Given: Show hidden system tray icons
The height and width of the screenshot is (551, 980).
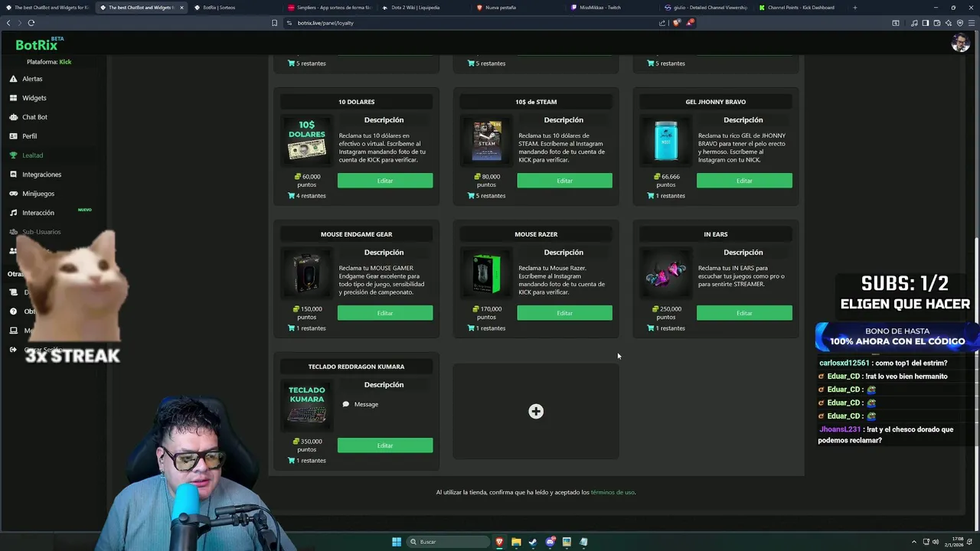Looking at the screenshot, I should [913, 542].
